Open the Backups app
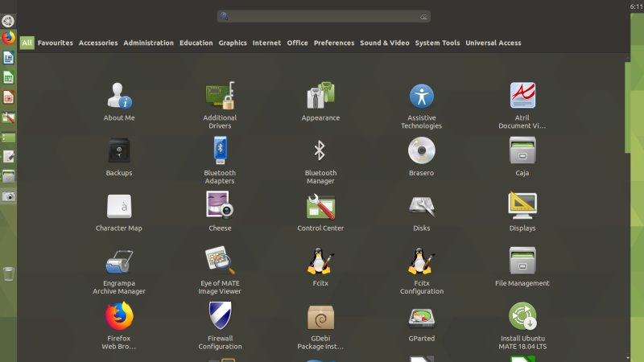 point(118,157)
